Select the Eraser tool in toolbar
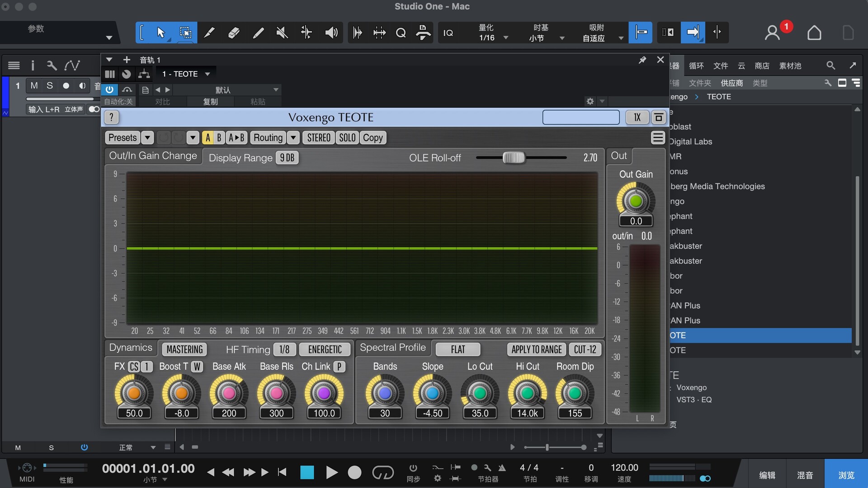Image resolution: width=868 pixels, height=488 pixels. pos(234,33)
